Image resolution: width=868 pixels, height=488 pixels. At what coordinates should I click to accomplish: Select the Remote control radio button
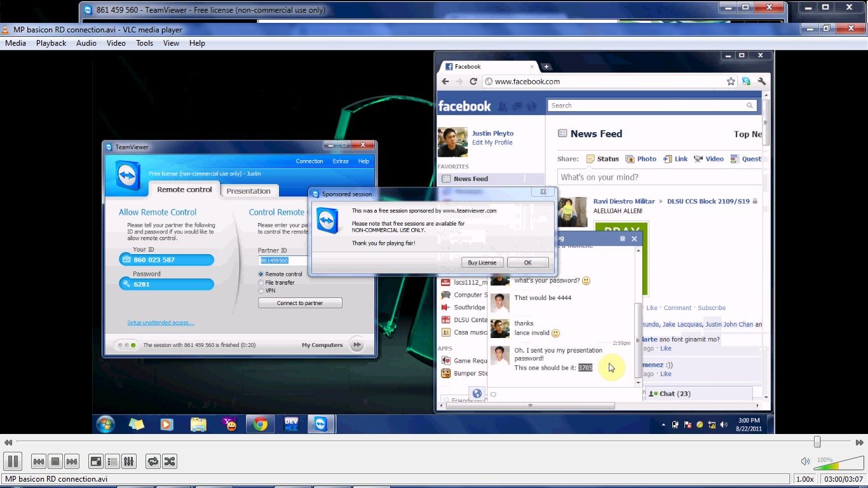pos(262,274)
